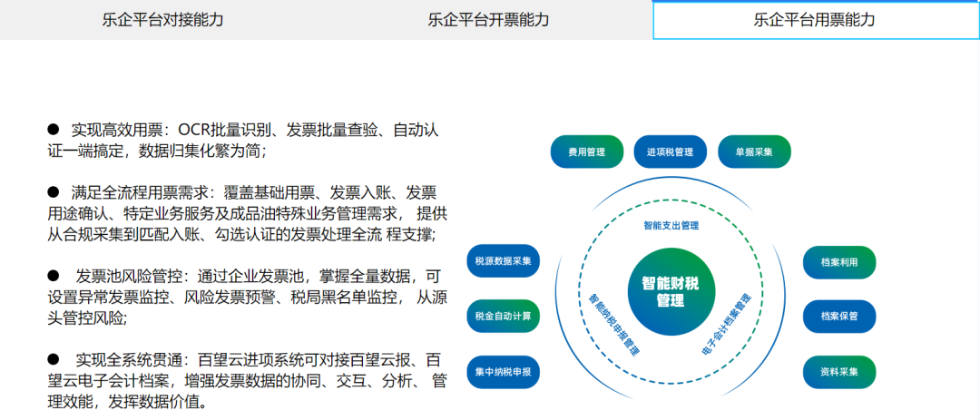This screenshot has height=420, width=980.
Task: Click the 进项税管理 pill button
Action: [x=670, y=151]
